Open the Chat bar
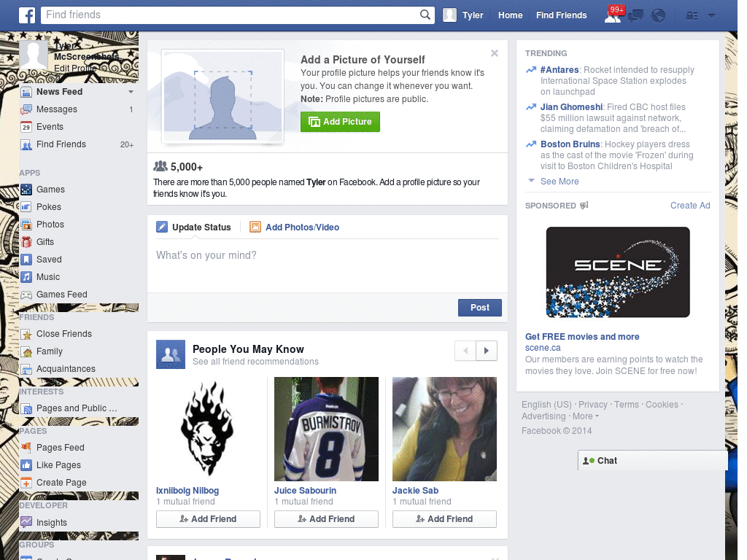Viewport: 747px width, 560px height. click(653, 461)
